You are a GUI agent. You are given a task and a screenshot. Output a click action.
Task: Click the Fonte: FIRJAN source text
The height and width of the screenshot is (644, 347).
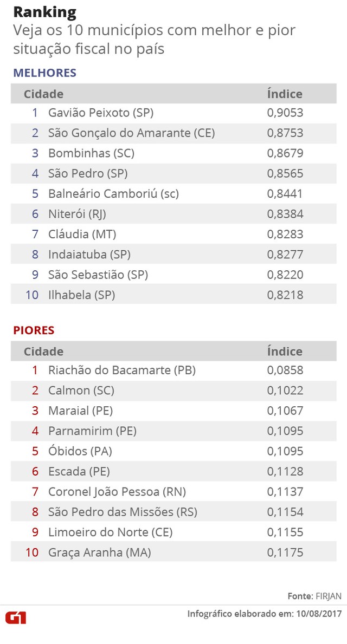click(314, 596)
